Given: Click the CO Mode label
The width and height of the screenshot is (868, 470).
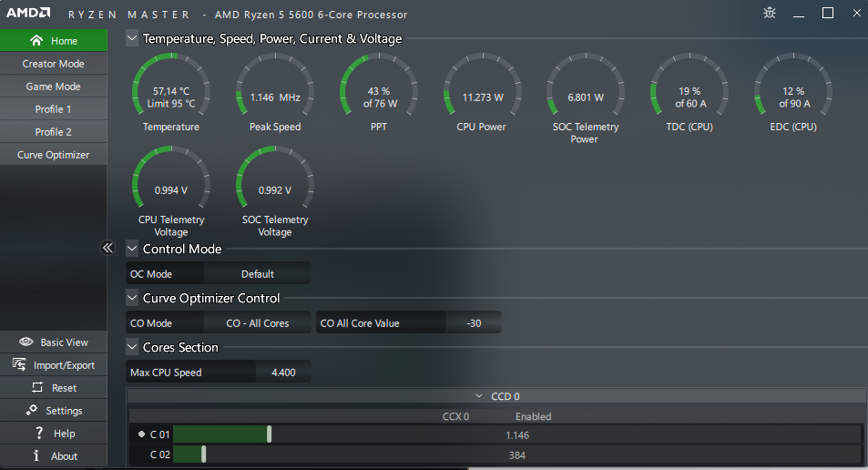Looking at the screenshot, I should pos(151,322).
